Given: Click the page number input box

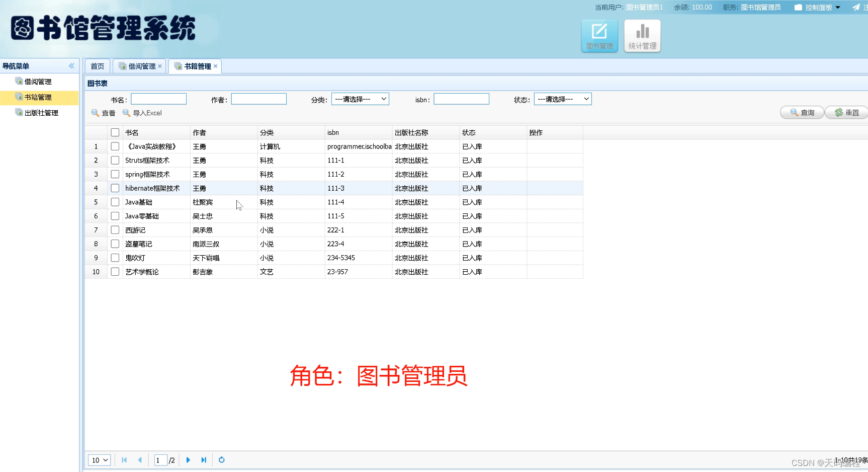Looking at the screenshot, I should pos(160,460).
